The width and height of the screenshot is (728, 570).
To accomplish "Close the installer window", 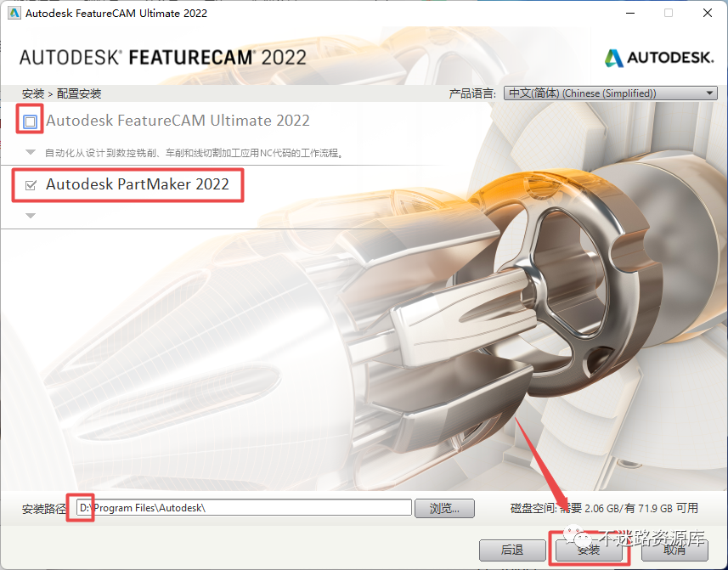I will click(x=708, y=13).
